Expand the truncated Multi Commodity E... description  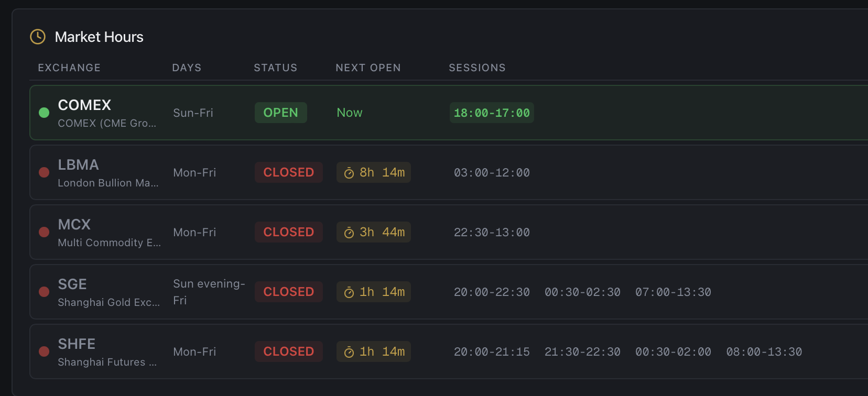(110, 243)
